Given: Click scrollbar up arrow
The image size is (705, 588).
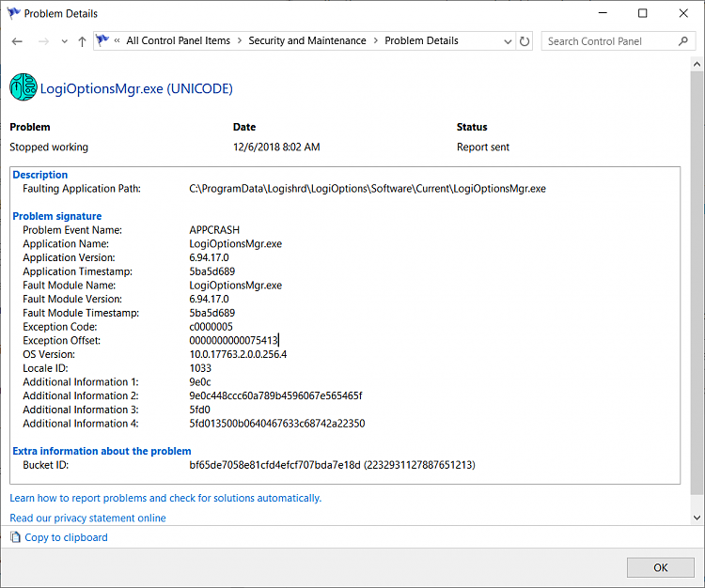Looking at the screenshot, I should pyautogui.click(x=697, y=64).
